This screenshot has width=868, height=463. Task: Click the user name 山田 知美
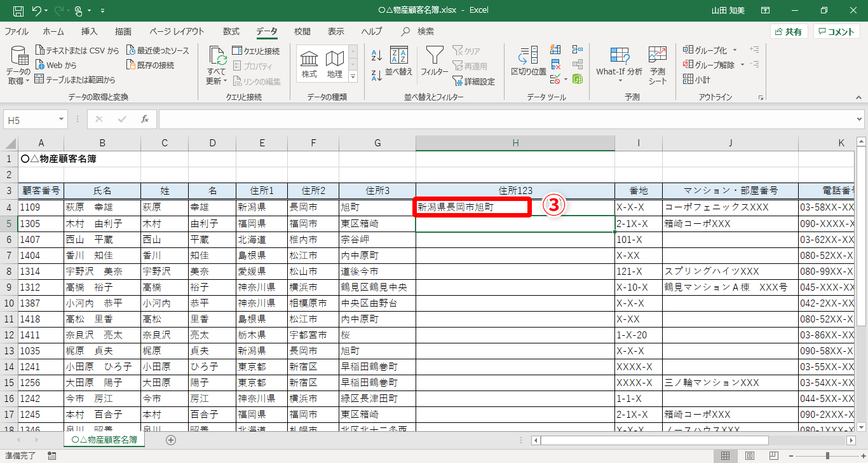(728, 11)
